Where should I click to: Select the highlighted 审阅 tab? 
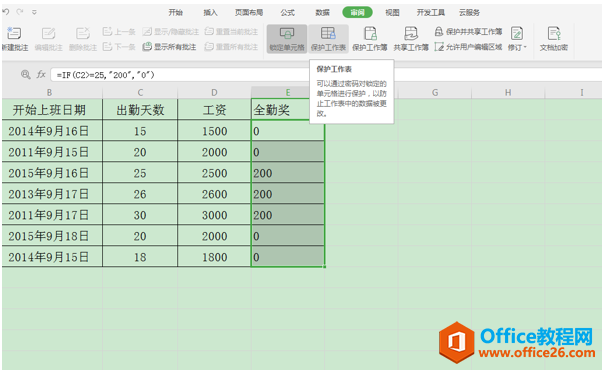click(357, 12)
